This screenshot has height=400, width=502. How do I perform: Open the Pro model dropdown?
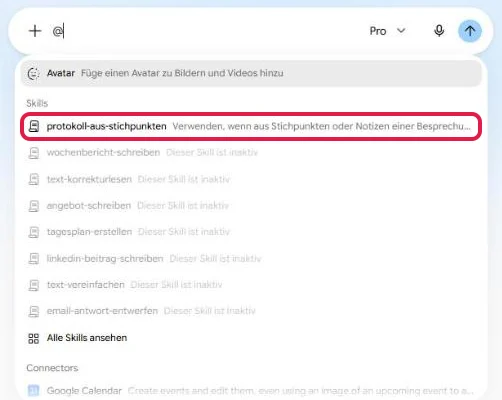click(x=387, y=31)
